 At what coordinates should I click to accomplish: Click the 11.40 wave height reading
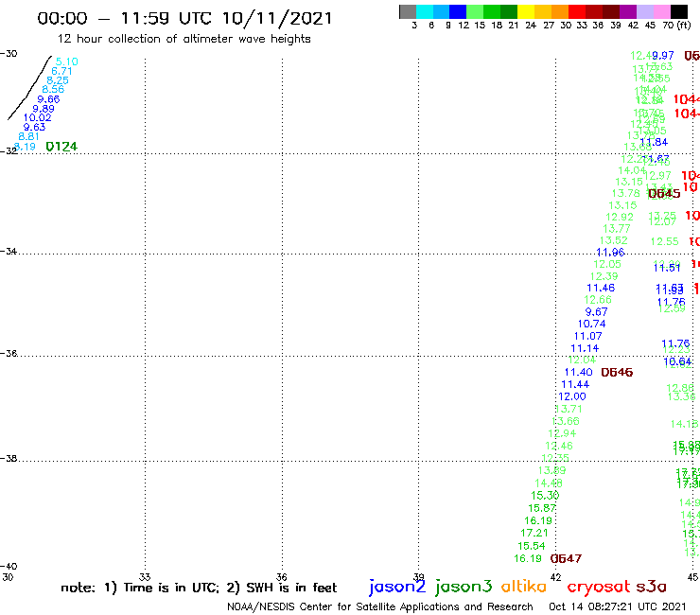tap(579, 373)
